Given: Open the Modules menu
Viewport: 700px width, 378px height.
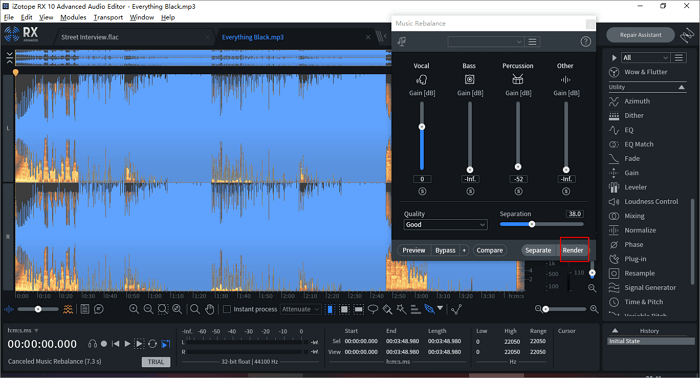Looking at the screenshot, I should tap(73, 17).
